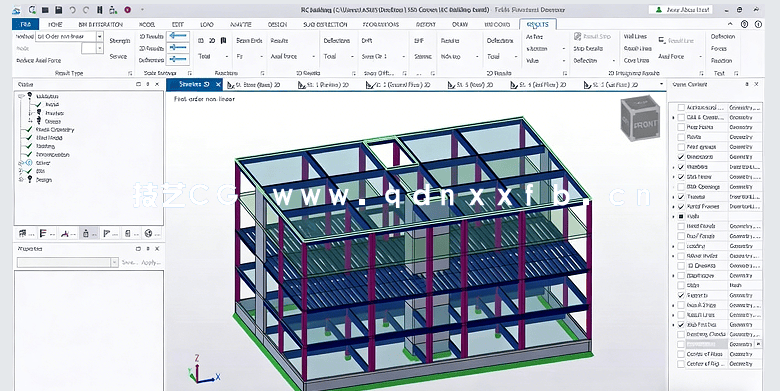Screen dimensions: 780x391
Task: Pin the Scene Content panel
Action: tap(747, 85)
